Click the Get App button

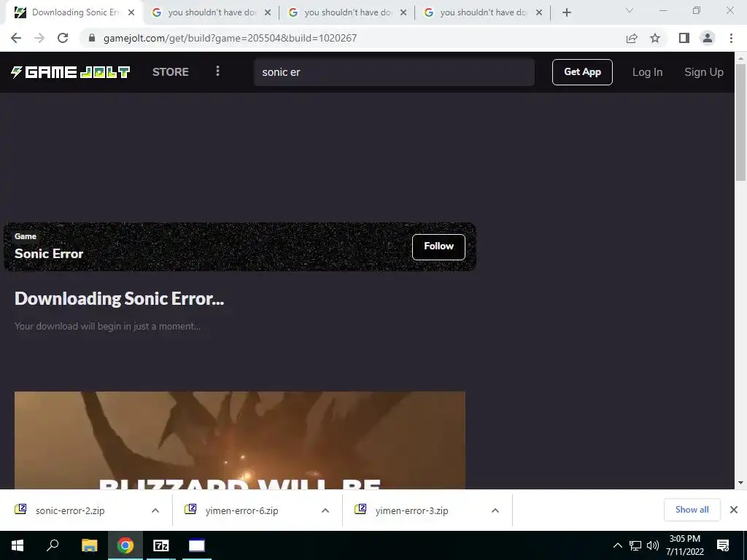tap(582, 72)
